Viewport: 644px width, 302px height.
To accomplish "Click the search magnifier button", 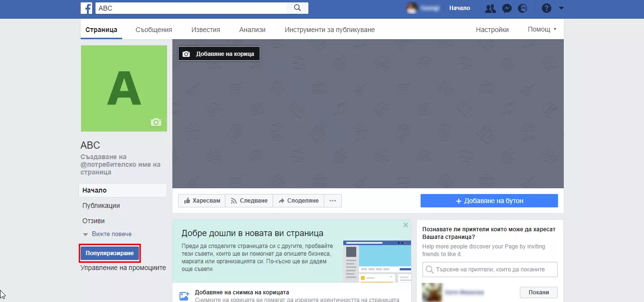I will coord(297,8).
